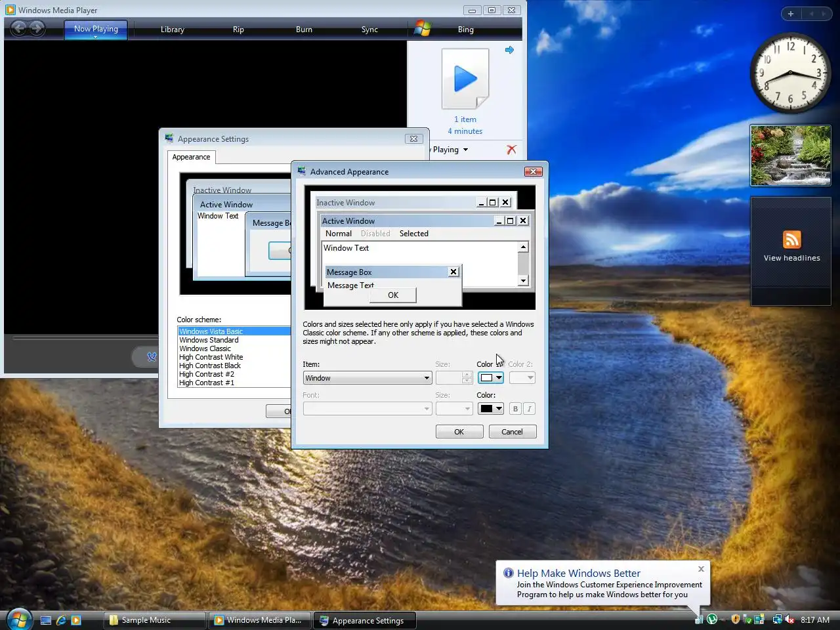Image resolution: width=840 pixels, height=630 pixels.
Task: Click the RSS feed headlines icon
Action: coord(792,240)
